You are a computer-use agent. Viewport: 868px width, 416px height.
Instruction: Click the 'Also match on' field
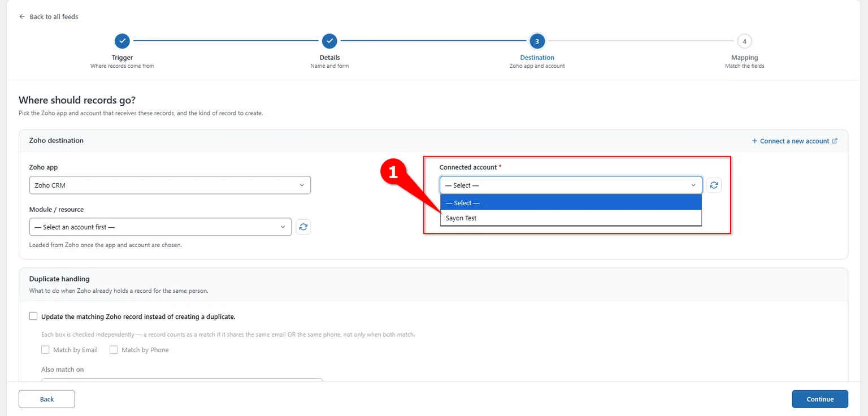click(x=182, y=381)
